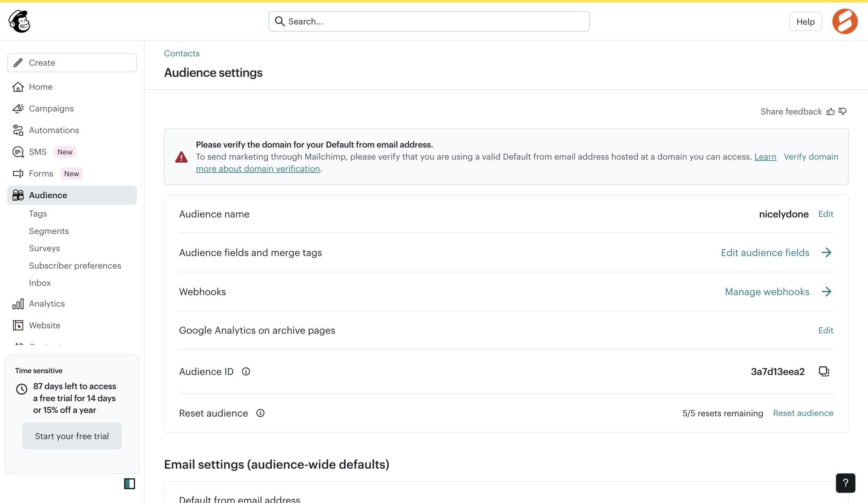This screenshot has width=868, height=503.
Task: Open Learn more about domain verification
Action: coord(258,169)
